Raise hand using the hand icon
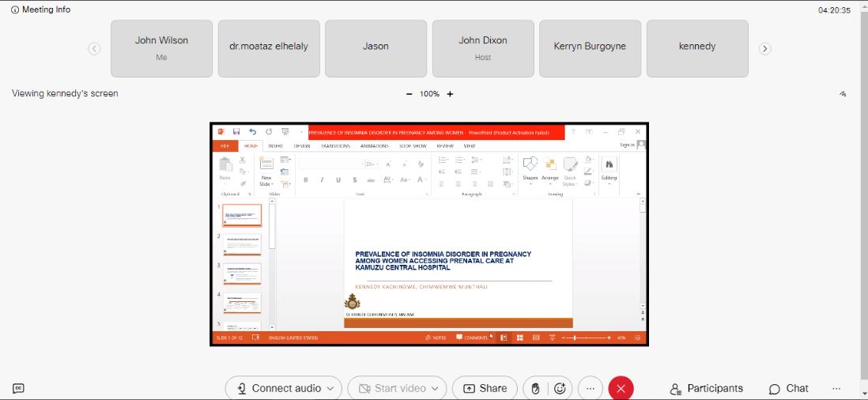 click(534, 388)
